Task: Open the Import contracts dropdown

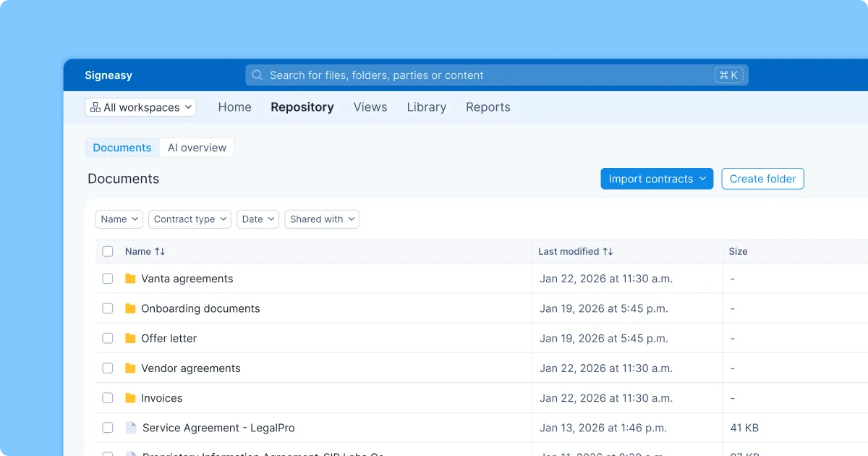Action: click(657, 179)
